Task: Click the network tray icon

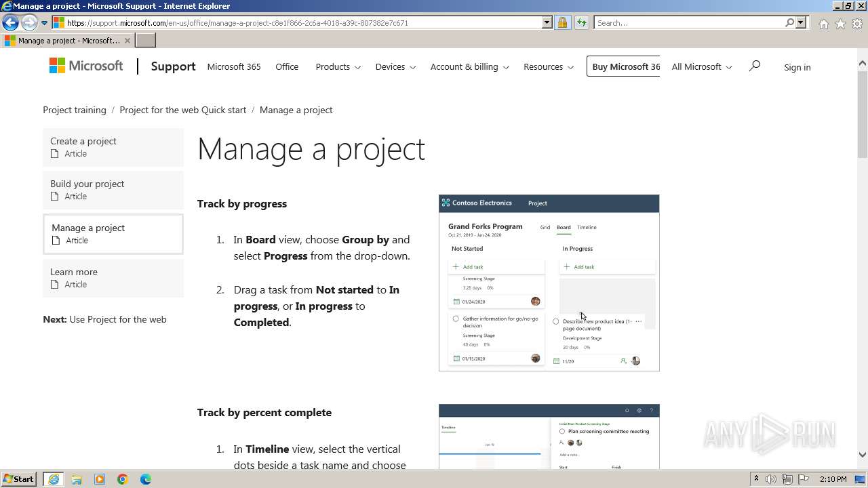Action: (x=787, y=479)
